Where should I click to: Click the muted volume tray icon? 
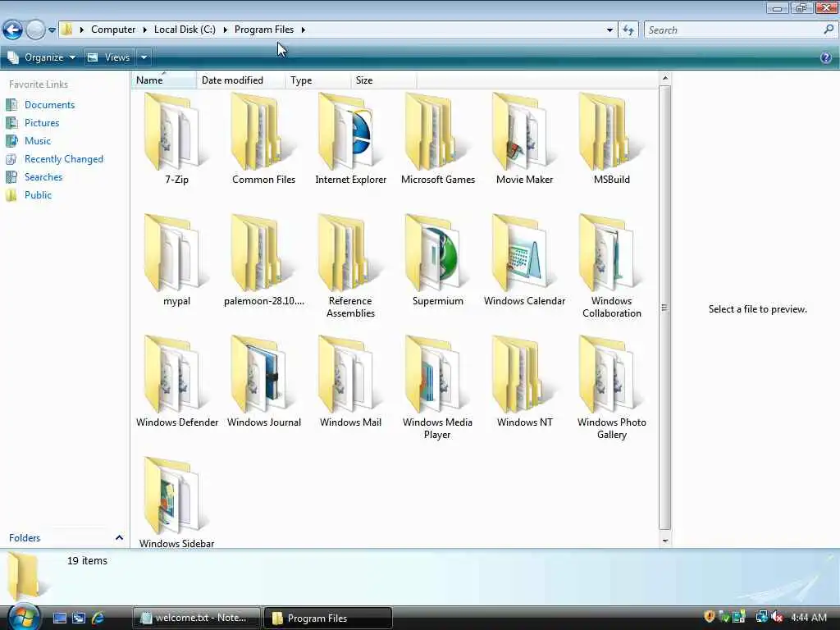[778, 617]
